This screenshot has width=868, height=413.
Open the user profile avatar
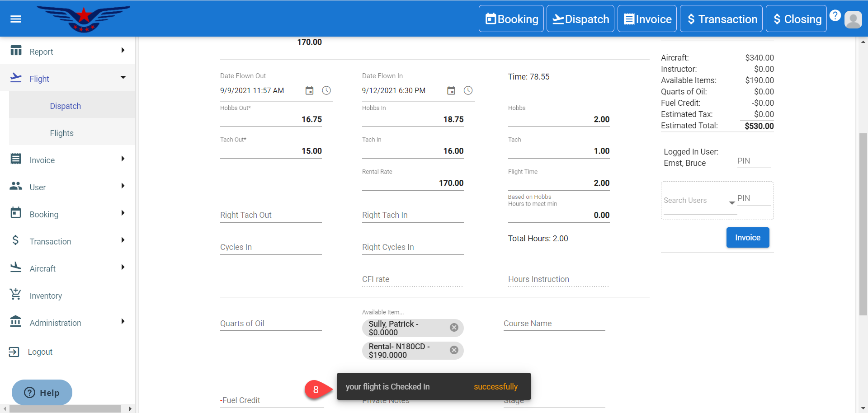pyautogui.click(x=853, y=19)
